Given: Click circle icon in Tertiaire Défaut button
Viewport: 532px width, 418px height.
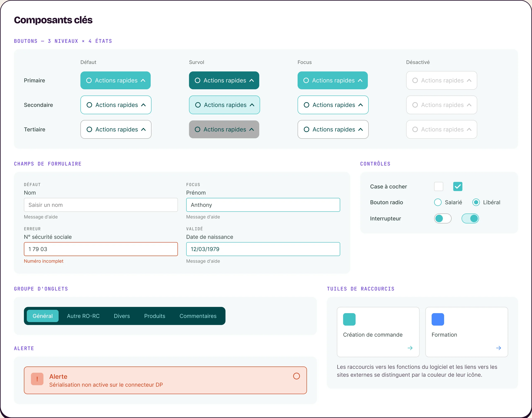Looking at the screenshot, I should (x=89, y=129).
